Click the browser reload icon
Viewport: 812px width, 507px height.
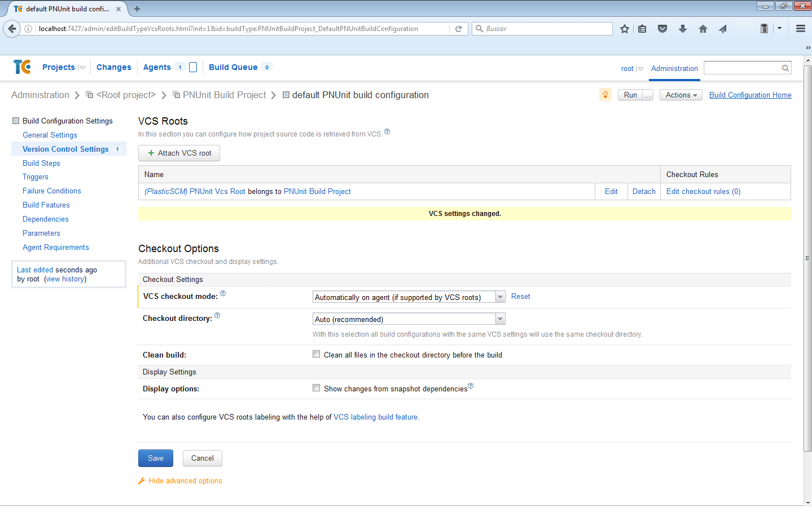tap(458, 29)
